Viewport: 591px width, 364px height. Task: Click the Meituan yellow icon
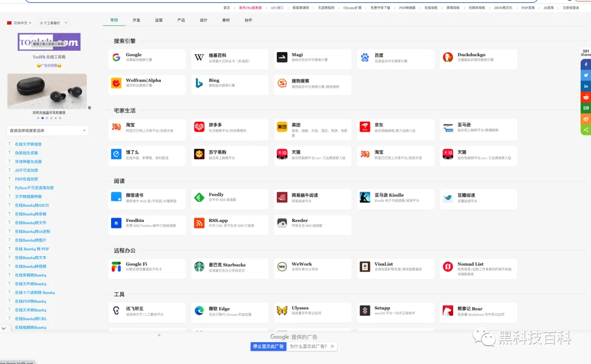point(282,127)
